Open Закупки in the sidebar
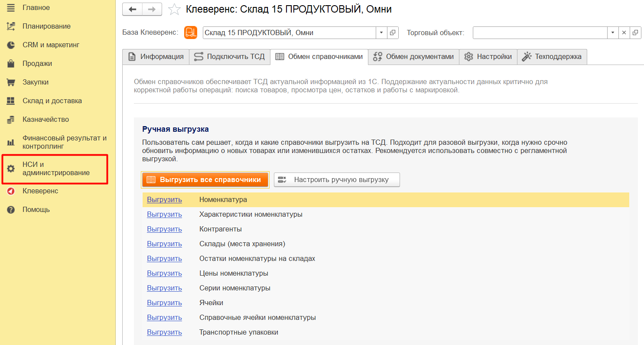 [x=36, y=82]
